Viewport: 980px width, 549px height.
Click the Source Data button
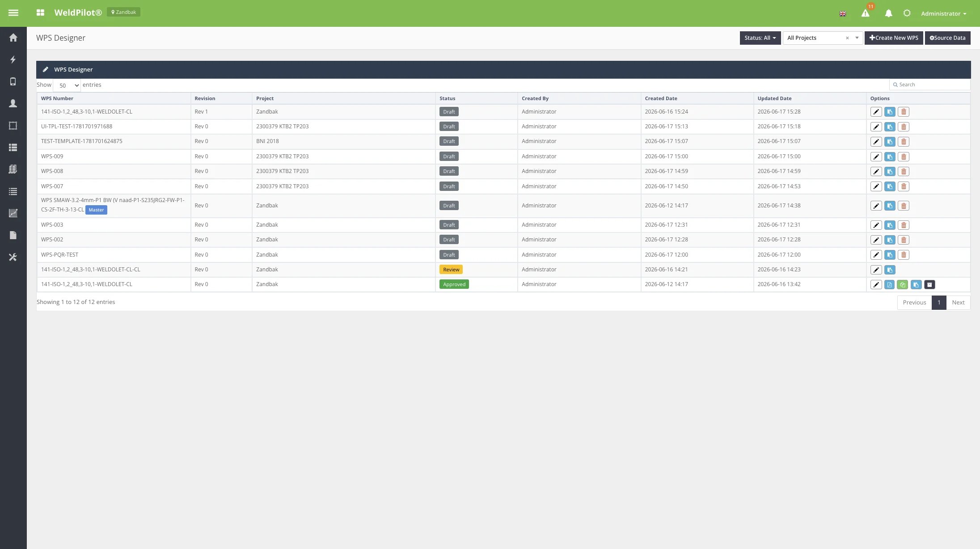pyautogui.click(x=947, y=38)
